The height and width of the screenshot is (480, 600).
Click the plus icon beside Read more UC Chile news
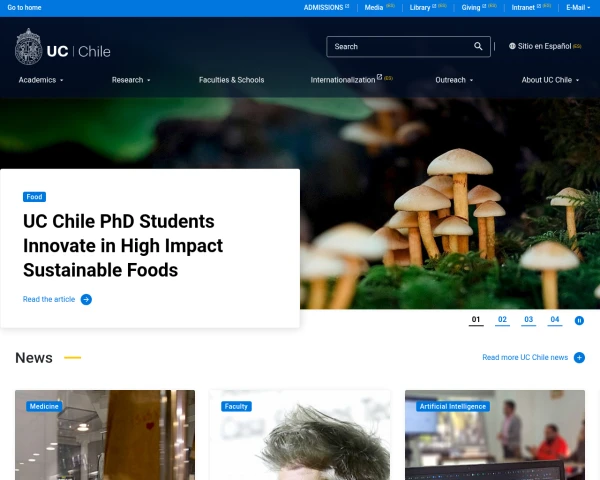click(x=579, y=358)
